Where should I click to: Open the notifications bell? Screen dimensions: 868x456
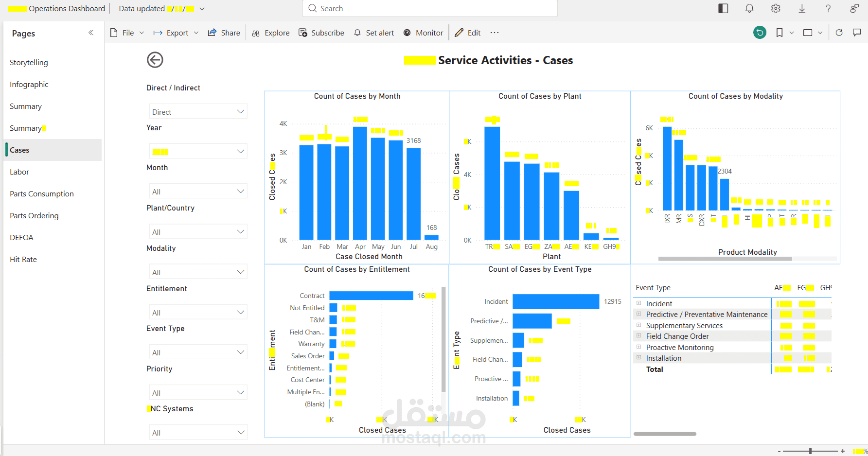coord(749,8)
